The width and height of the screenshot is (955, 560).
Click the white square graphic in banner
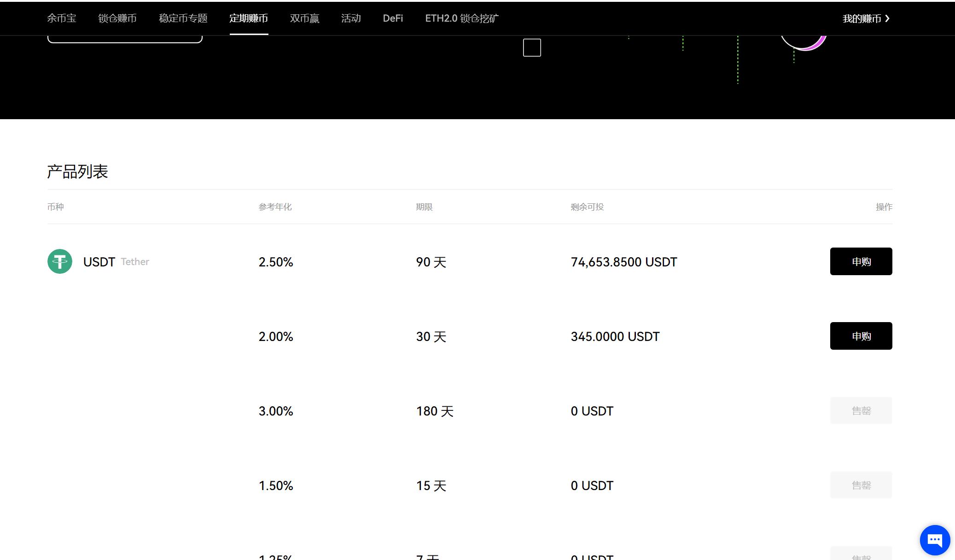(532, 48)
